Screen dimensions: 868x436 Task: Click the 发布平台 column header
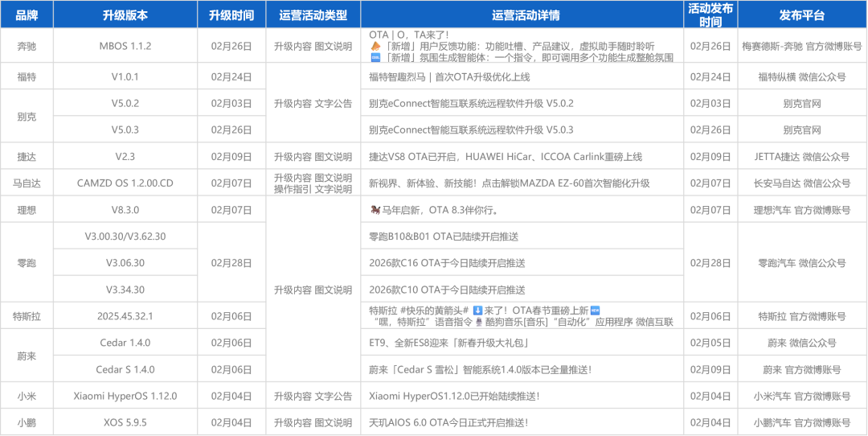(802, 15)
